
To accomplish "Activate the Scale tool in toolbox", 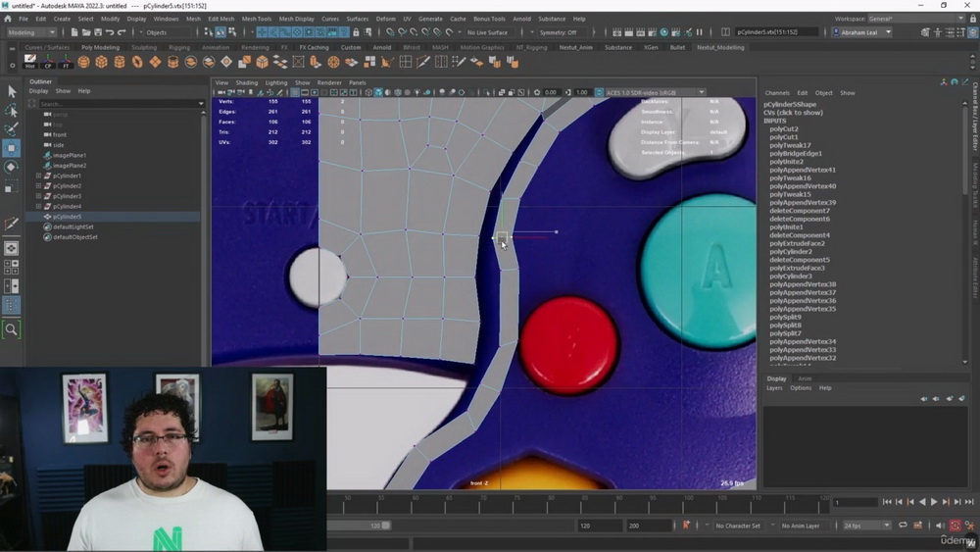I will [11, 186].
